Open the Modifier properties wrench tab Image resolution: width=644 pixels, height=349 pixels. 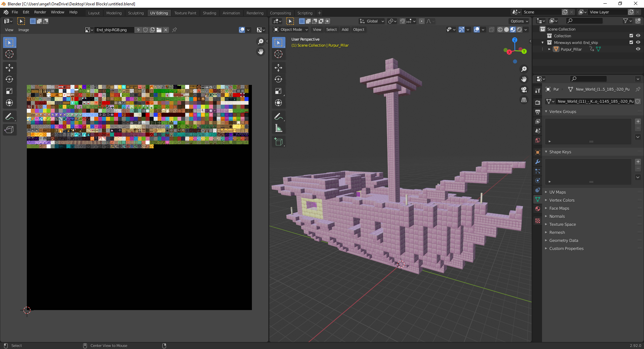point(538,162)
